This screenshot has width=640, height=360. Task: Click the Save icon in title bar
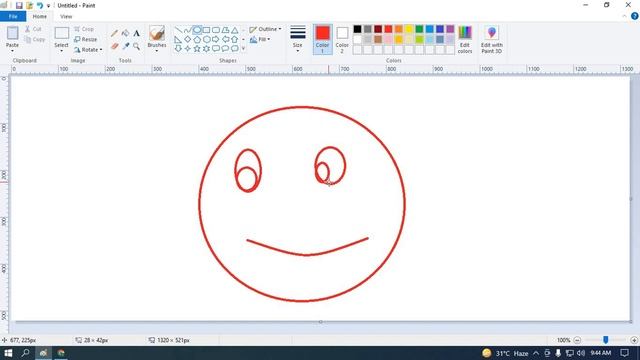point(19,6)
